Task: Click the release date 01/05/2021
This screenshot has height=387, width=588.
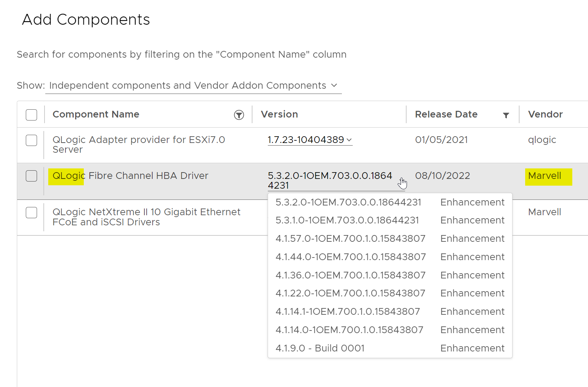Action: tap(441, 140)
